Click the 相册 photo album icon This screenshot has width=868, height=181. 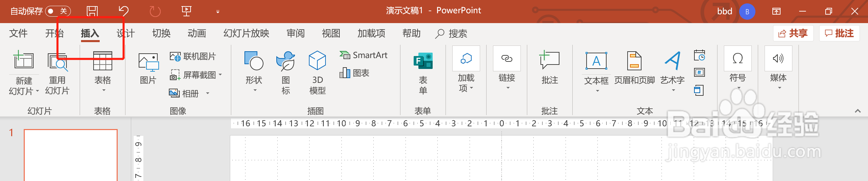coord(174,93)
